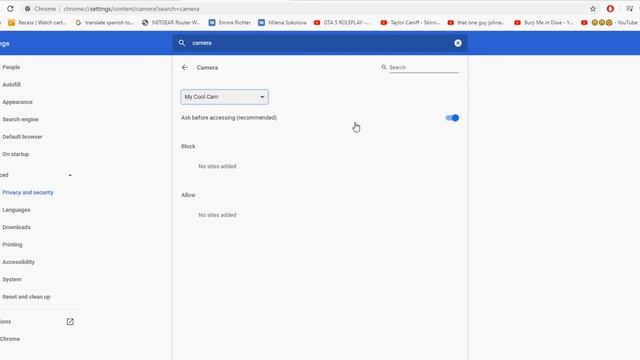Open the My Cool Cam camera dropdown
The height and width of the screenshot is (360, 640).
224,97
